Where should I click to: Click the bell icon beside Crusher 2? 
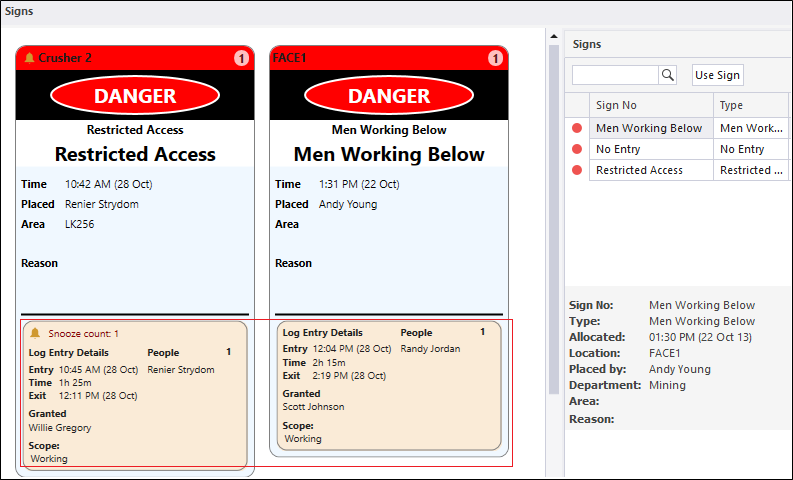coord(29,58)
